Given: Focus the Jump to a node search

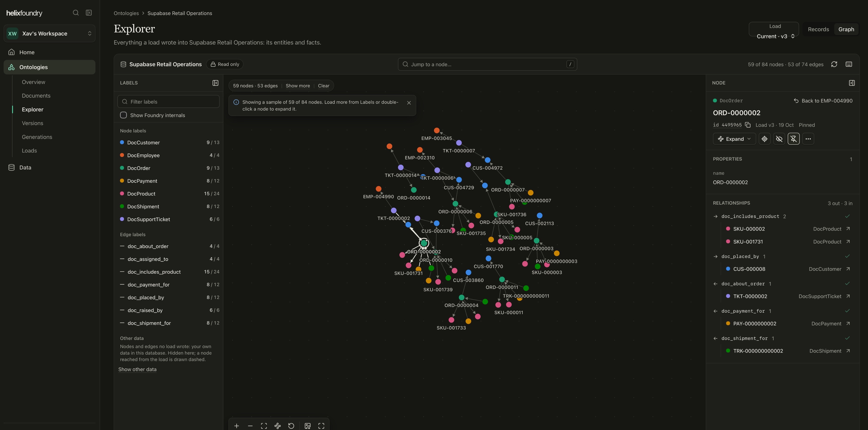Looking at the screenshot, I should (x=487, y=64).
